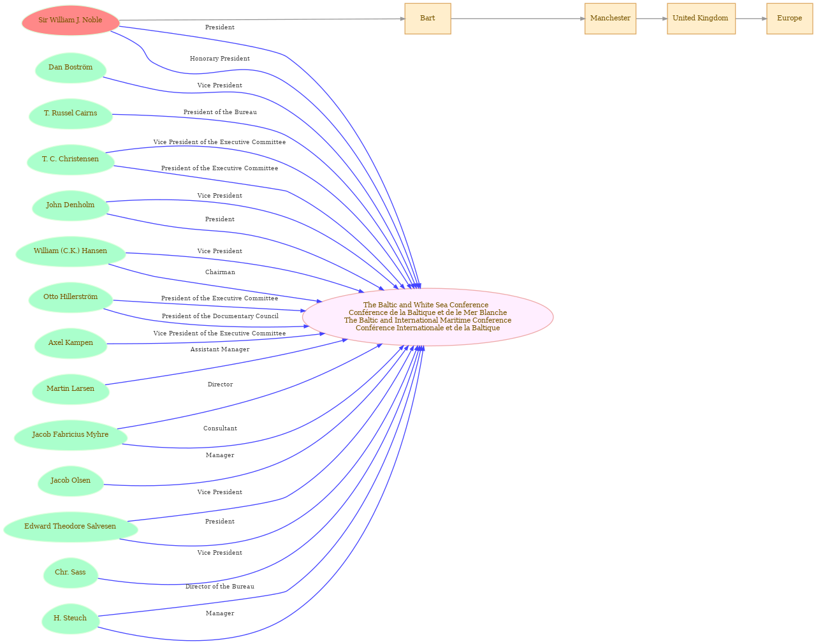Screen dimensions: 816x644
Task: Click the United Kingdom location box
Action: (x=701, y=18)
